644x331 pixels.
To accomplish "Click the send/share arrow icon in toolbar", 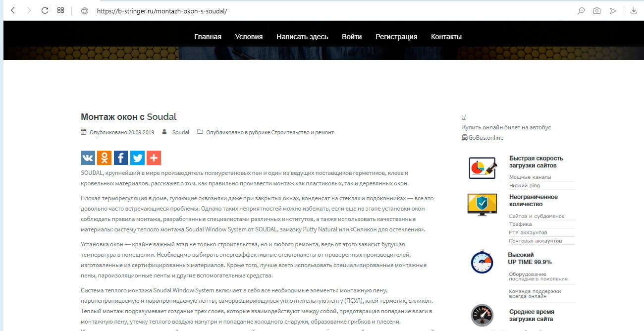I will pos(613,11).
